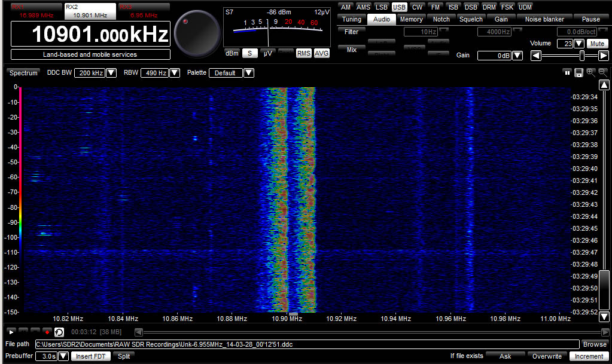Jump playback backward with left arrow

pos(139,332)
